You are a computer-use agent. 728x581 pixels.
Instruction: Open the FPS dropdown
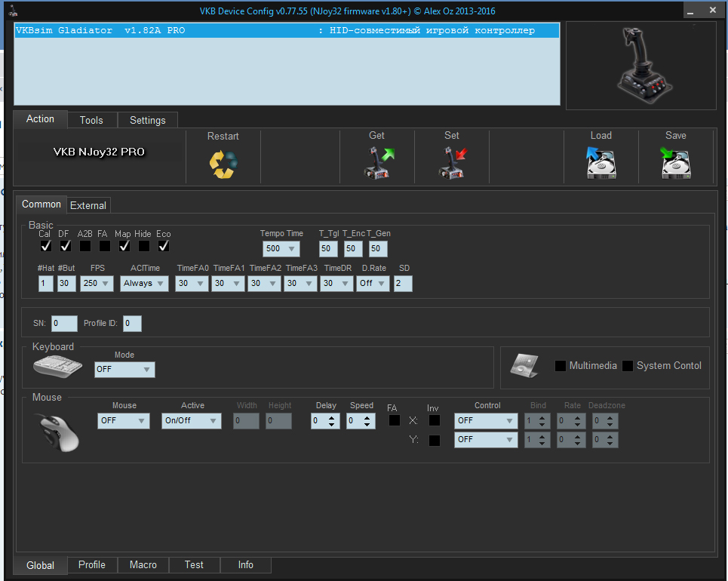click(x=97, y=283)
